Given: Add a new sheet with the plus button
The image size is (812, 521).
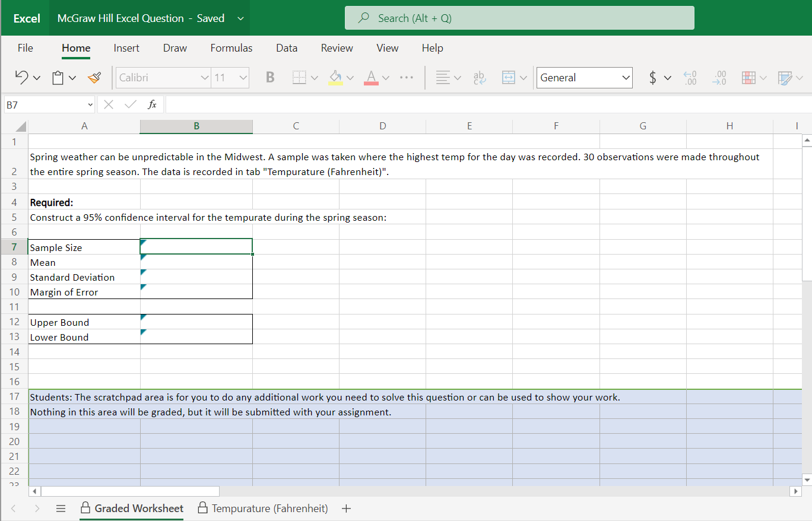Looking at the screenshot, I should tap(346, 508).
